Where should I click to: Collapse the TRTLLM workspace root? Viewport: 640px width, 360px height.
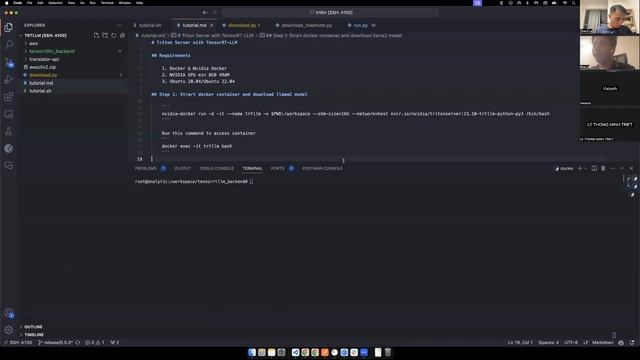(45, 36)
